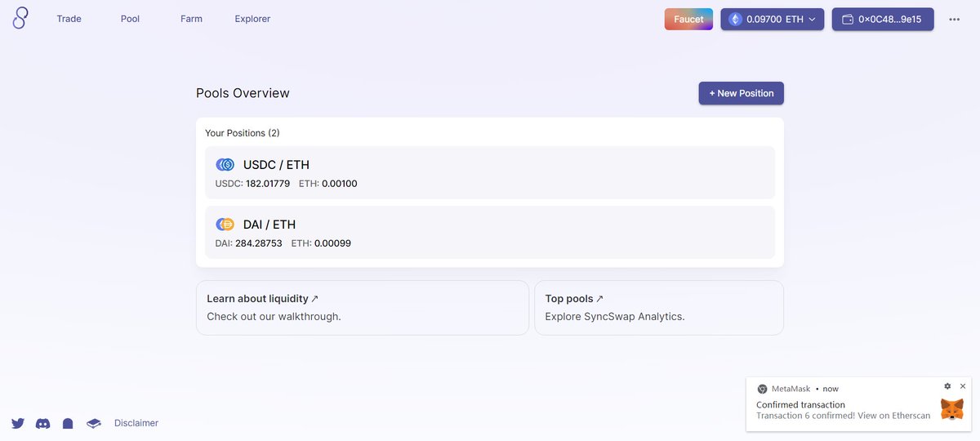This screenshot has width=980, height=441.
Task: Expand the 0.09700 ETH network dropdown
Action: [773, 19]
